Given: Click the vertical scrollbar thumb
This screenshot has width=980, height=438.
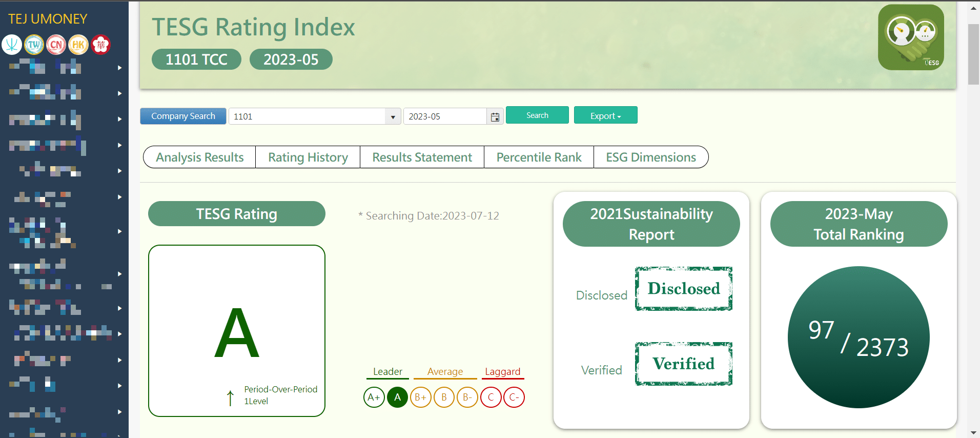Looking at the screenshot, I should click(973, 54).
